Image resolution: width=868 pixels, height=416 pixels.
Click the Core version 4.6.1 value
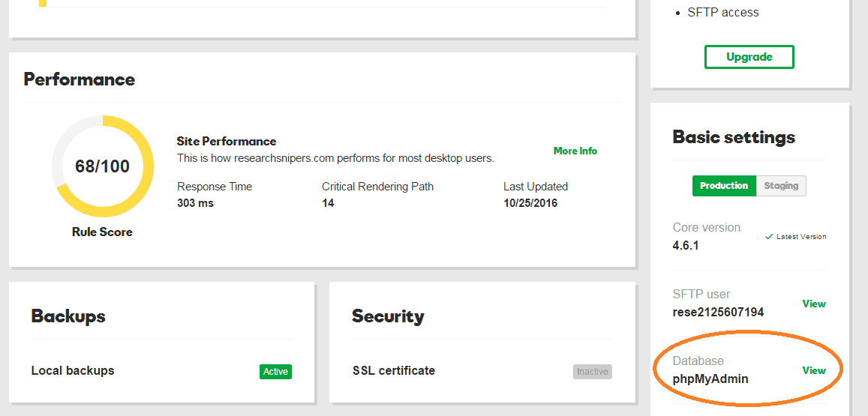tap(686, 245)
